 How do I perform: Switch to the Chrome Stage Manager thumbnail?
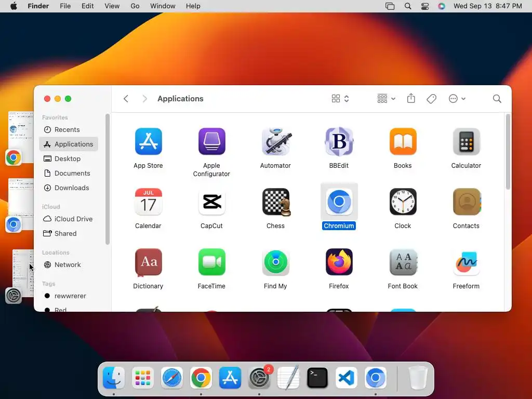point(20,137)
